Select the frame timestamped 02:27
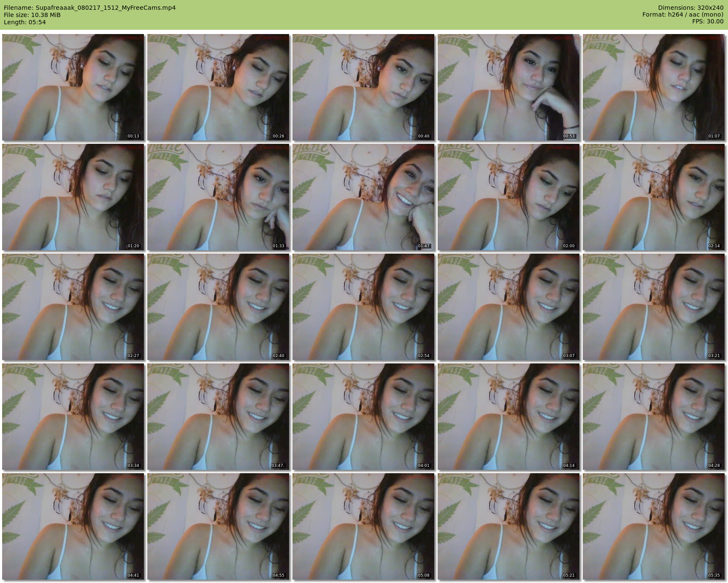Image resolution: width=728 pixels, height=583 pixels. tap(73, 307)
